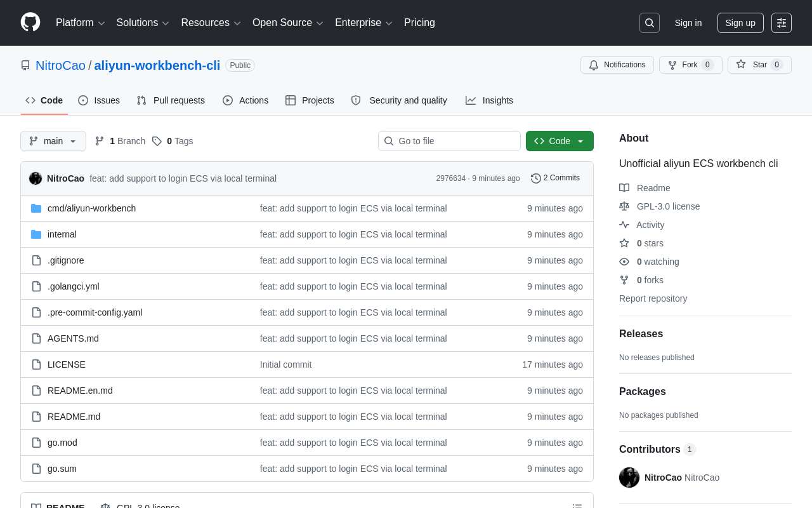Open NitroCao owner link in repo title

60,65
